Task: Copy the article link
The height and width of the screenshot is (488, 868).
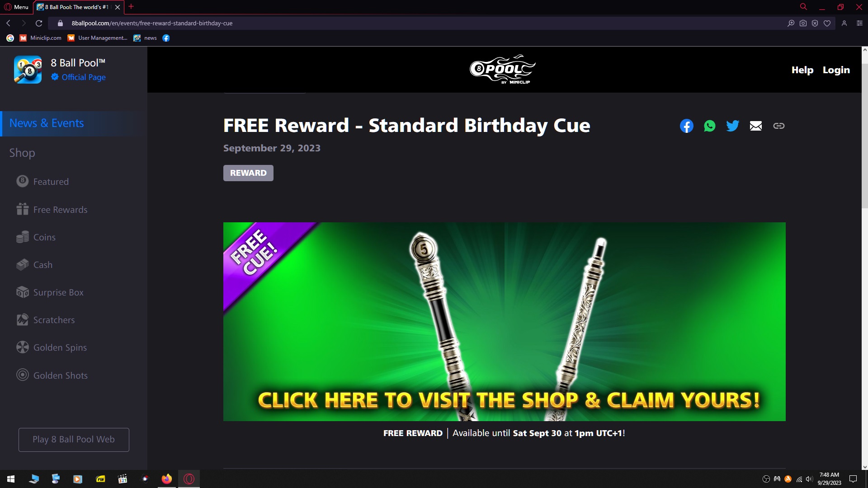Action: click(x=778, y=126)
